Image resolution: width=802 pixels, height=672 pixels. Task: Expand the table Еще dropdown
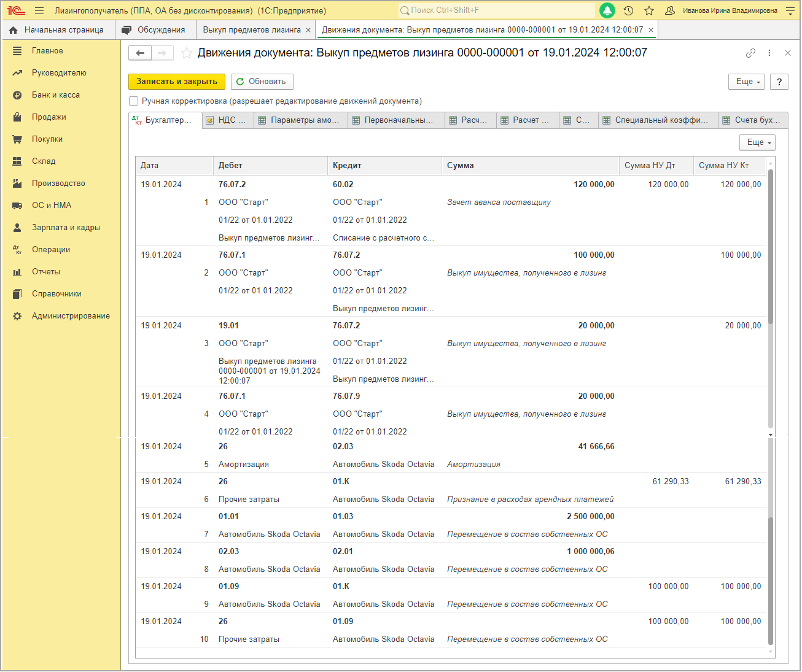pos(758,142)
